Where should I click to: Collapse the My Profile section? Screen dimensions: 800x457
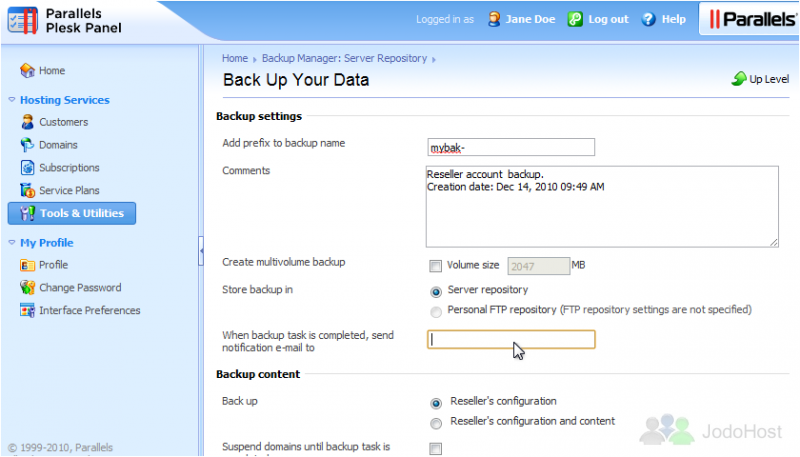click(x=12, y=243)
